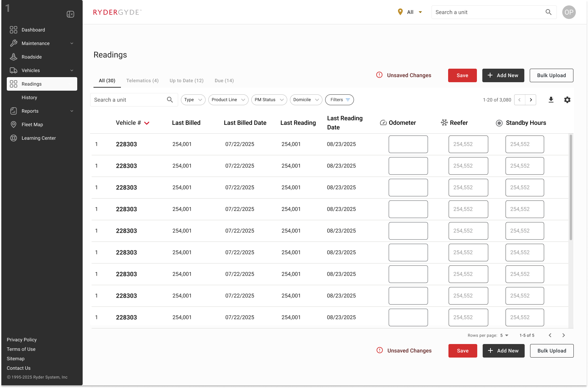
Task: Open the Contact Us link
Action: click(x=19, y=368)
